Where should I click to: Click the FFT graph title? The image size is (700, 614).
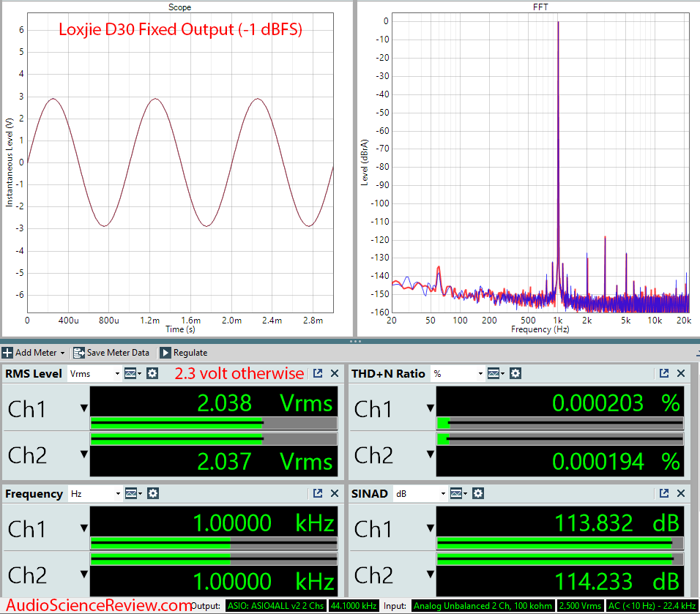540,7
